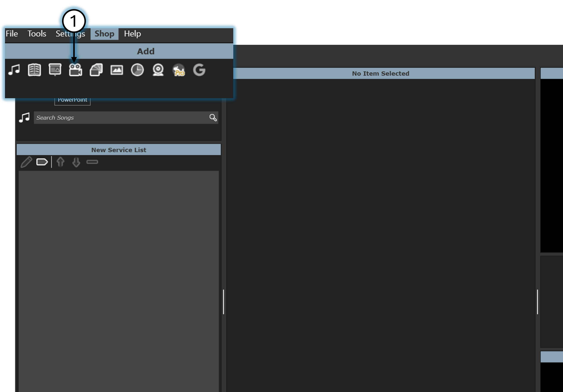Click the add video camera icon
This screenshot has width=563, height=392.
(x=76, y=70)
